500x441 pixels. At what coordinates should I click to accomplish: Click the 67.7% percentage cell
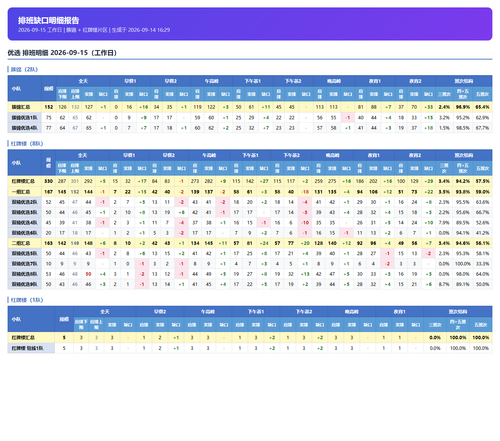482,128
